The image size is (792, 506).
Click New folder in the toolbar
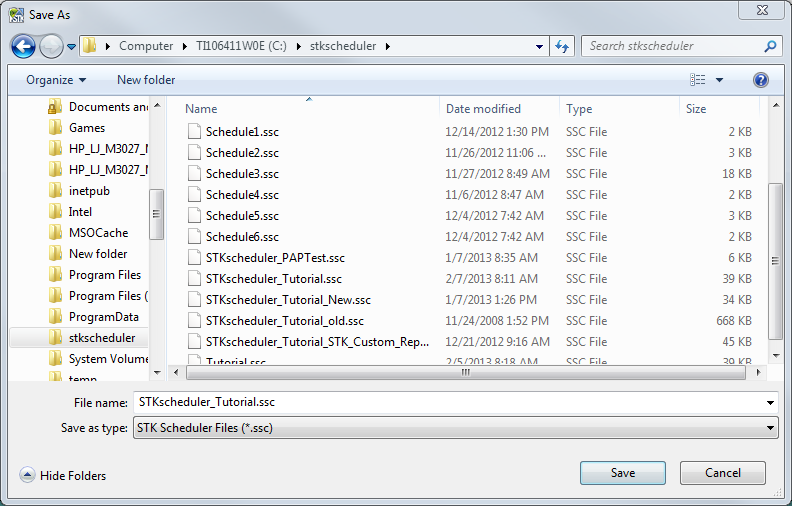point(146,80)
